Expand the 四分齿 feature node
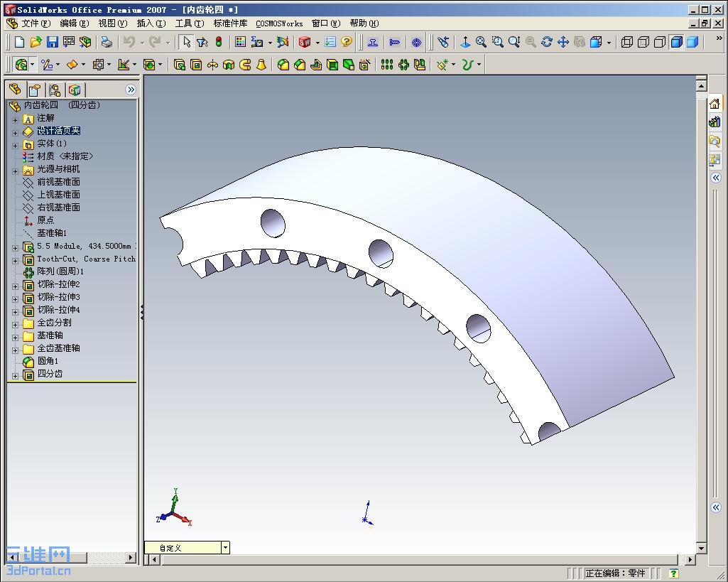 [15, 376]
